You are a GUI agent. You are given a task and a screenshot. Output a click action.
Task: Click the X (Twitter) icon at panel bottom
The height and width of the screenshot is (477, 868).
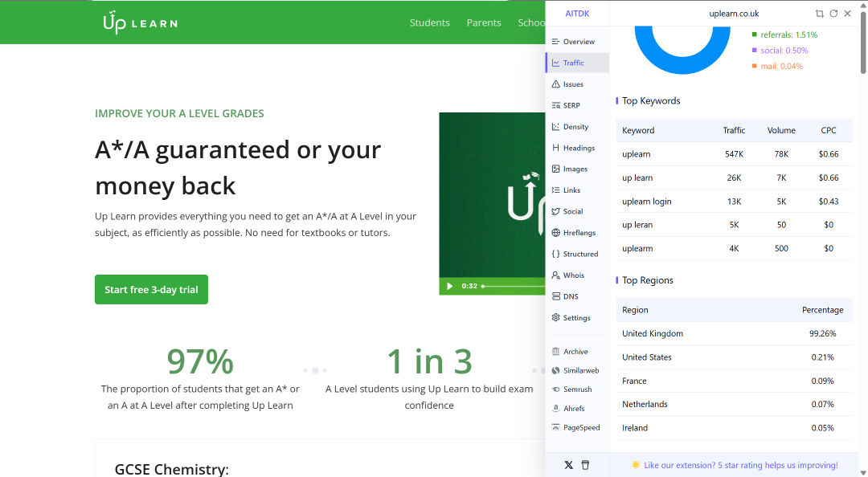568,465
